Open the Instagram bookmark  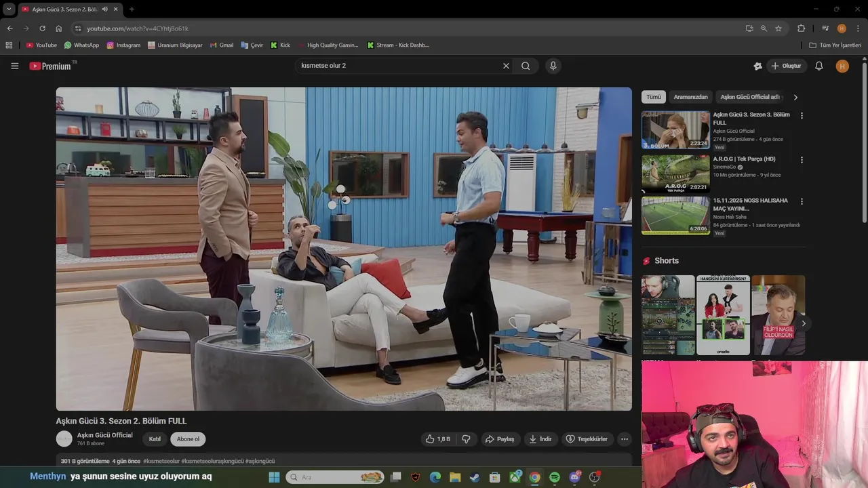123,45
